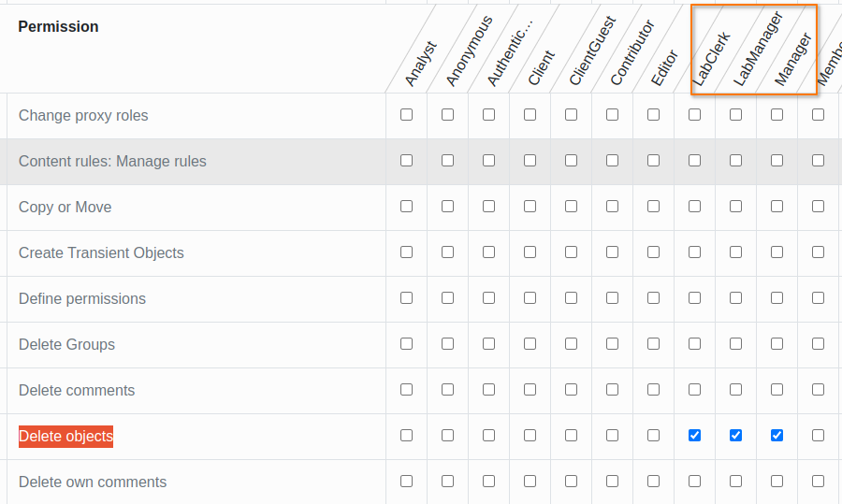Tick Delete objects for Analyst

click(x=406, y=435)
